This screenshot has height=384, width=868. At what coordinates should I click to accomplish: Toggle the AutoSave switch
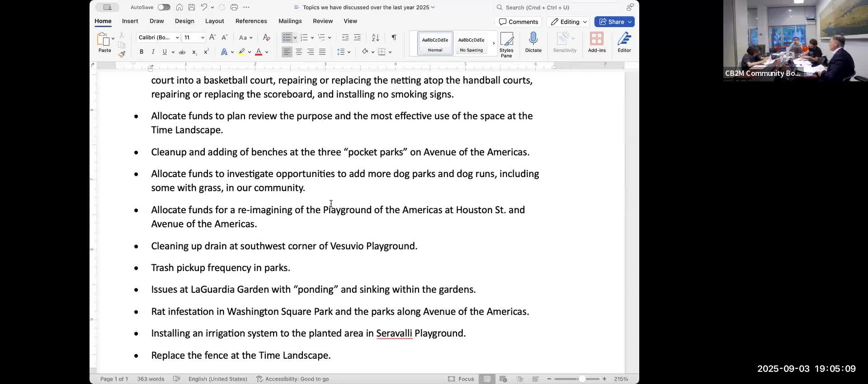coord(164,7)
